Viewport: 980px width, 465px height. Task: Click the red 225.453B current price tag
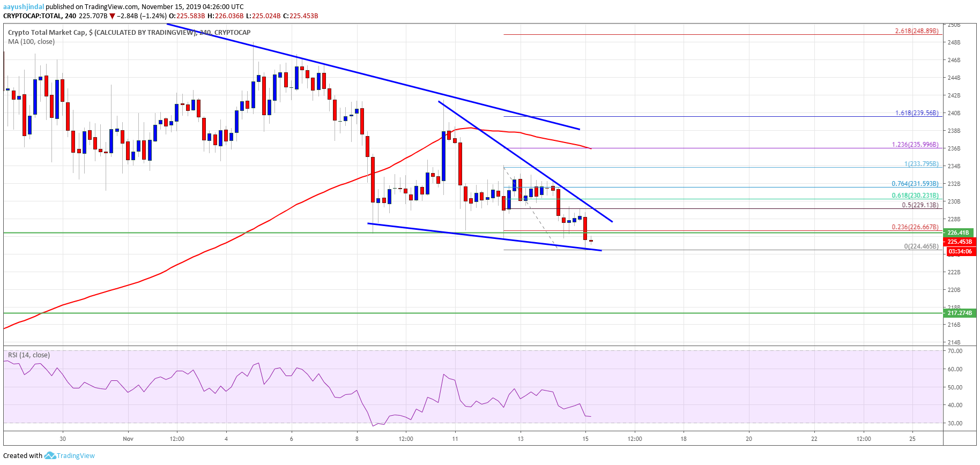tap(960, 242)
